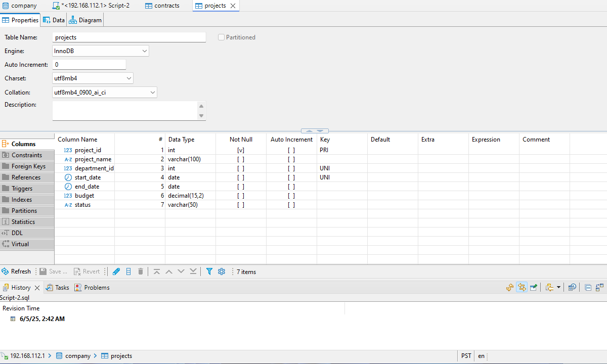Switch to the Data tab
607x364 pixels.
(x=54, y=20)
